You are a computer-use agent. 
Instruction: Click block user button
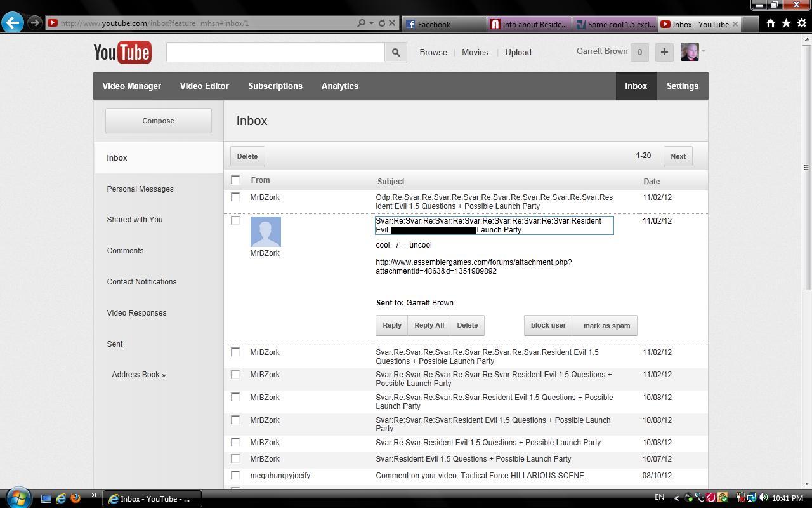[x=548, y=325]
